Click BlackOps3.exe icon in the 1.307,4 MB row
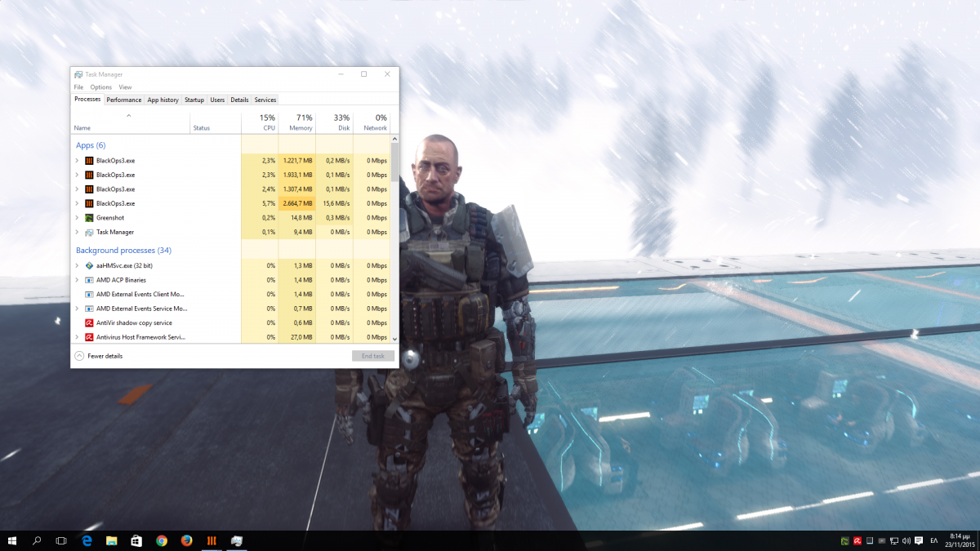980x551 pixels. 89,189
